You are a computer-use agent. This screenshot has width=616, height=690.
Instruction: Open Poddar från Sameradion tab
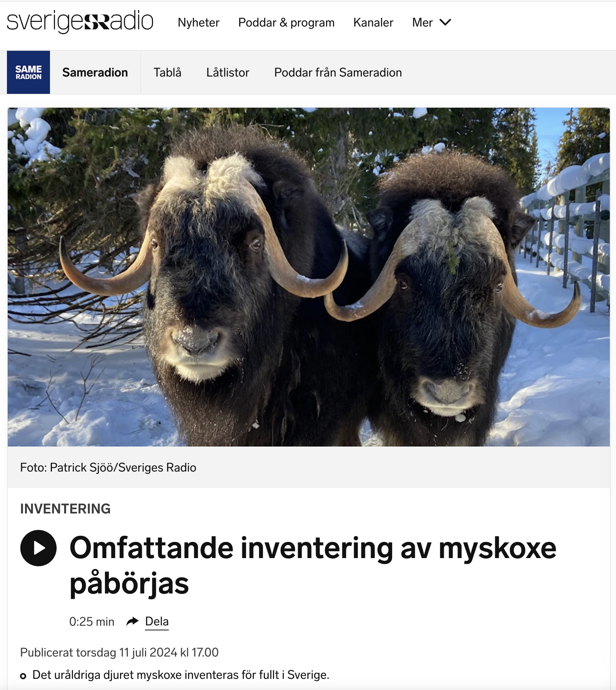pyautogui.click(x=338, y=72)
